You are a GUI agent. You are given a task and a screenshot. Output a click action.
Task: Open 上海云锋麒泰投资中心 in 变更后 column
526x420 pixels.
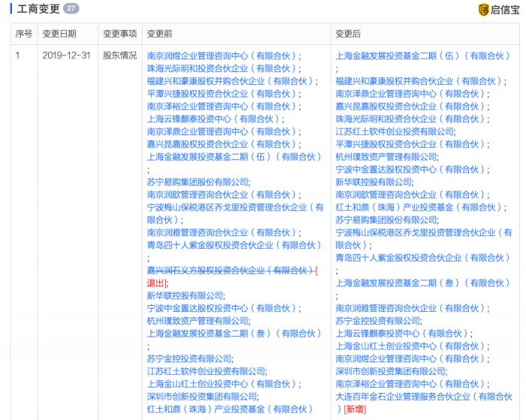402,334
